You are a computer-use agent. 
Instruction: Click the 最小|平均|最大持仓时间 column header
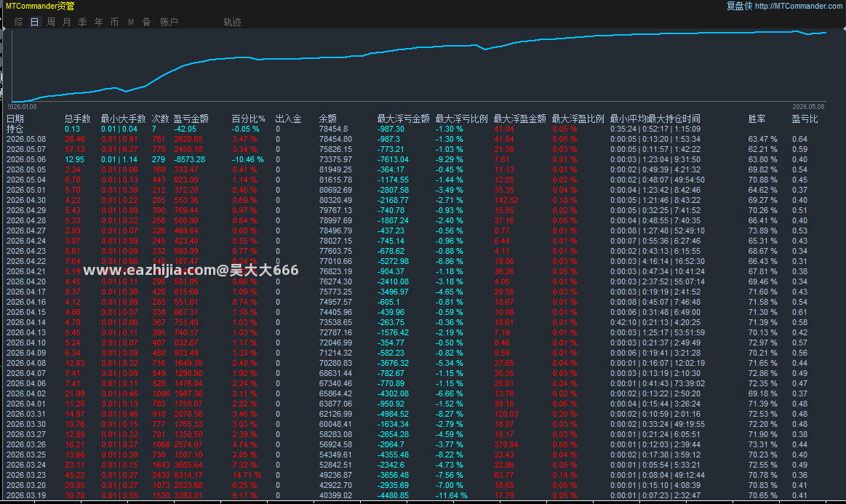point(655,119)
